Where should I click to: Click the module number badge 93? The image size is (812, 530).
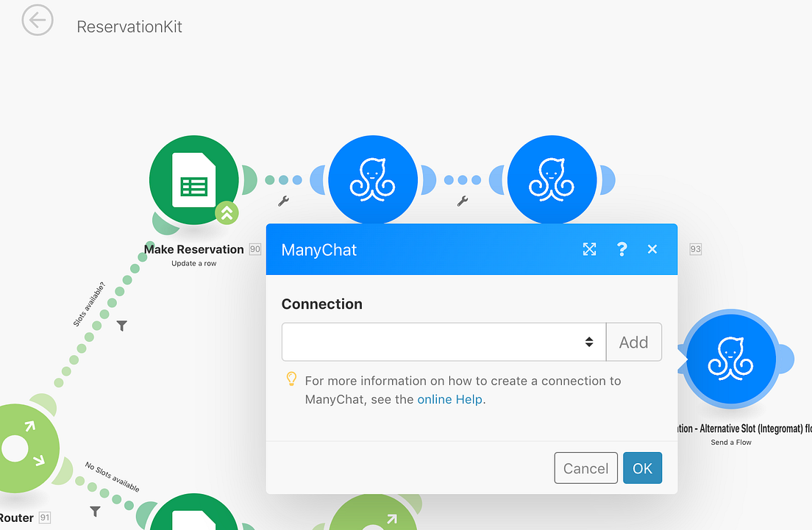pyautogui.click(x=696, y=249)
